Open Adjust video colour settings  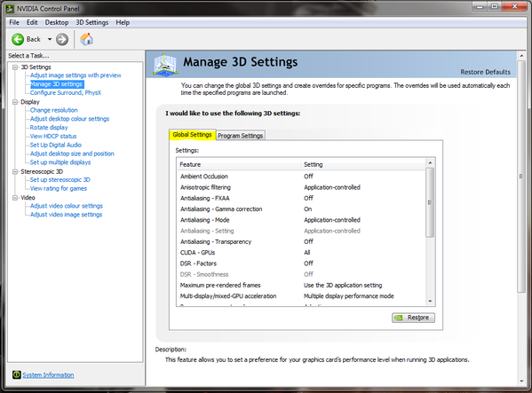click(x=66, y=206)
